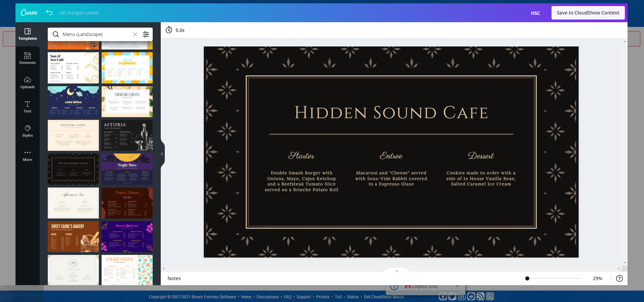Select the Astoria winery menu template
The image size is (644, 302).
pos(127,135)
